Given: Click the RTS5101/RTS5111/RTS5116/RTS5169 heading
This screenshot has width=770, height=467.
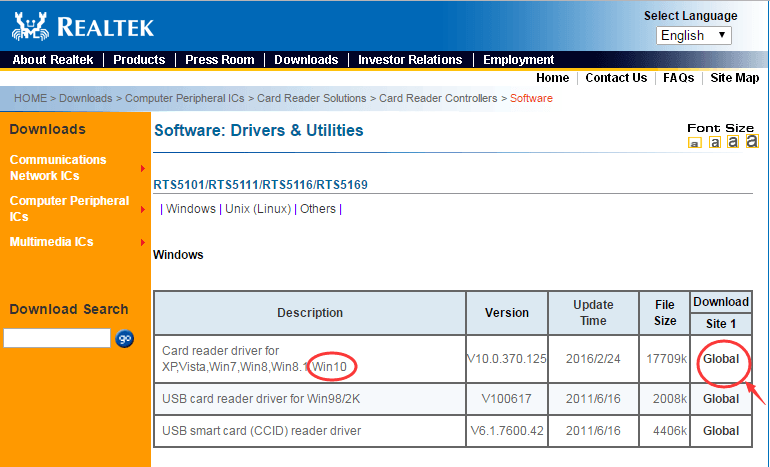Looking at the screenshot, I should point(260,185).
